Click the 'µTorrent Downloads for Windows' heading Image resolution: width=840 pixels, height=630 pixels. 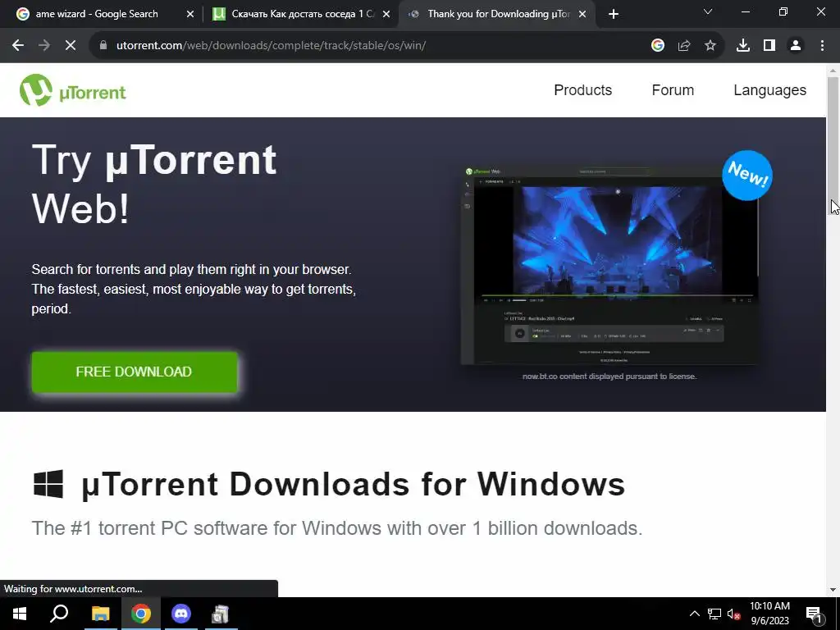click(x=354, y=484)
